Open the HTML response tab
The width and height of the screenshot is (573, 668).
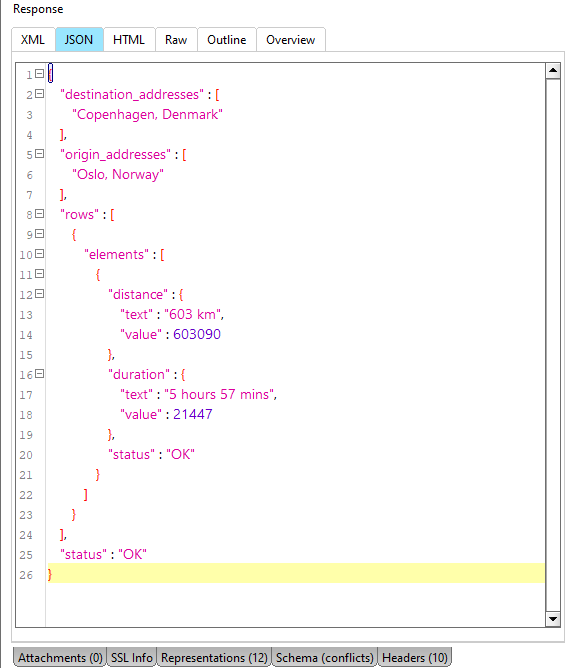pyautogui.click(x=129, y=40)
